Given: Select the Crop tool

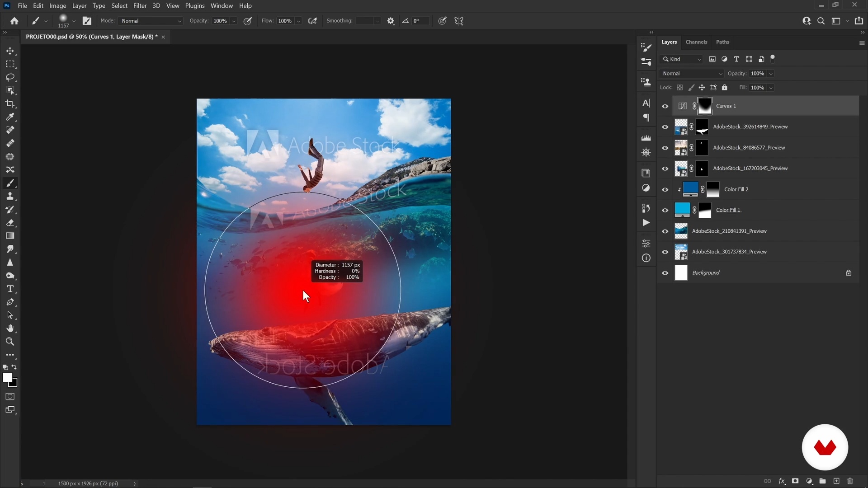Looking at the screenshot, I should 10,104.
